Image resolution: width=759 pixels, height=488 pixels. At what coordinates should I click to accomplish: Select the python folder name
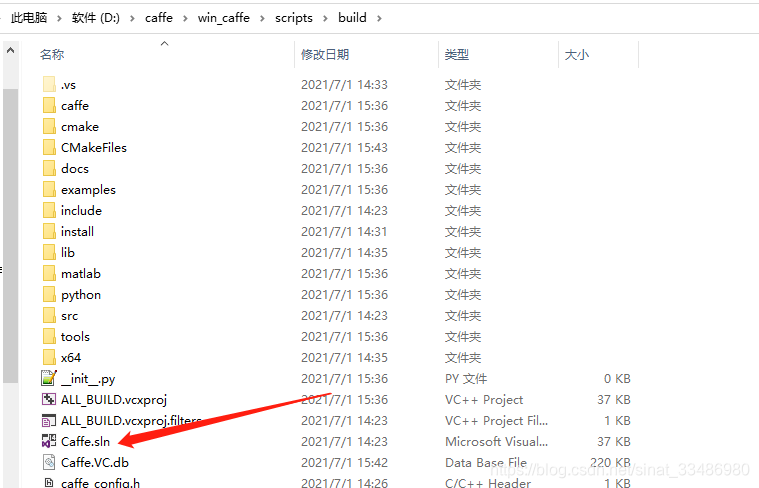pyautogui.click(x=81, y=295)
